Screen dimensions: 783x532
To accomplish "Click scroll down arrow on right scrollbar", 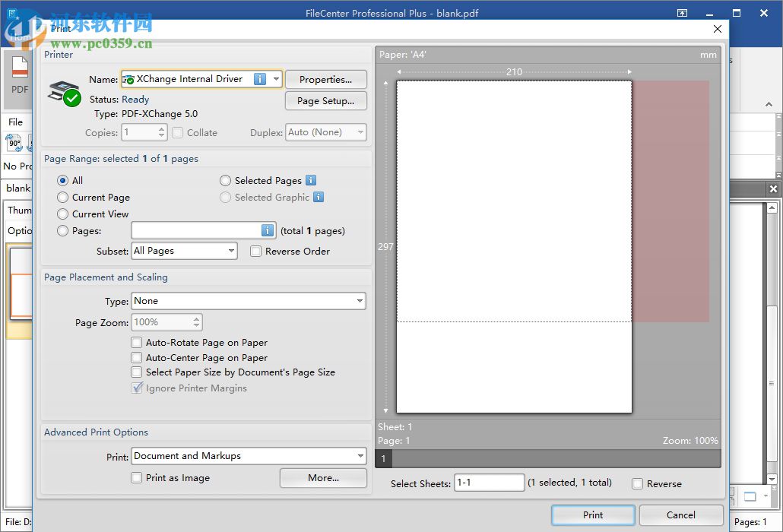I will (772, 479).
